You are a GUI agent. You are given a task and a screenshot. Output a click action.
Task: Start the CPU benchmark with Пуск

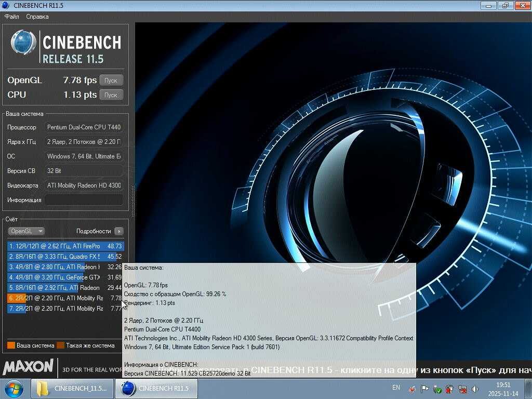point(111,95)
